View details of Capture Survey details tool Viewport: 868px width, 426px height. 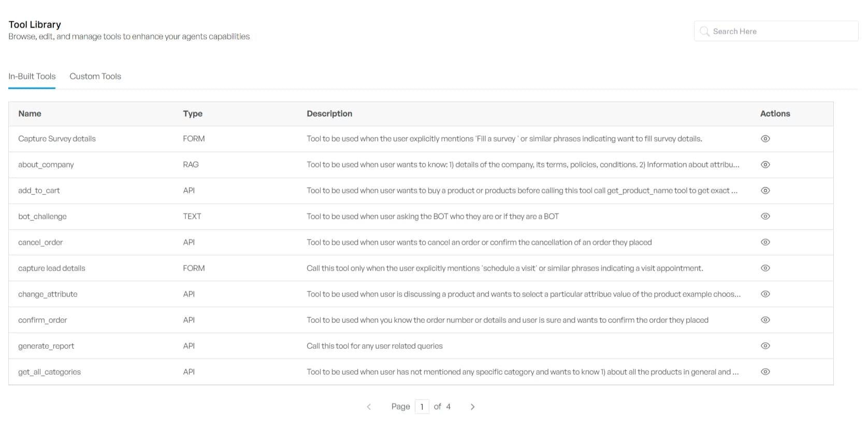(765, 138)
